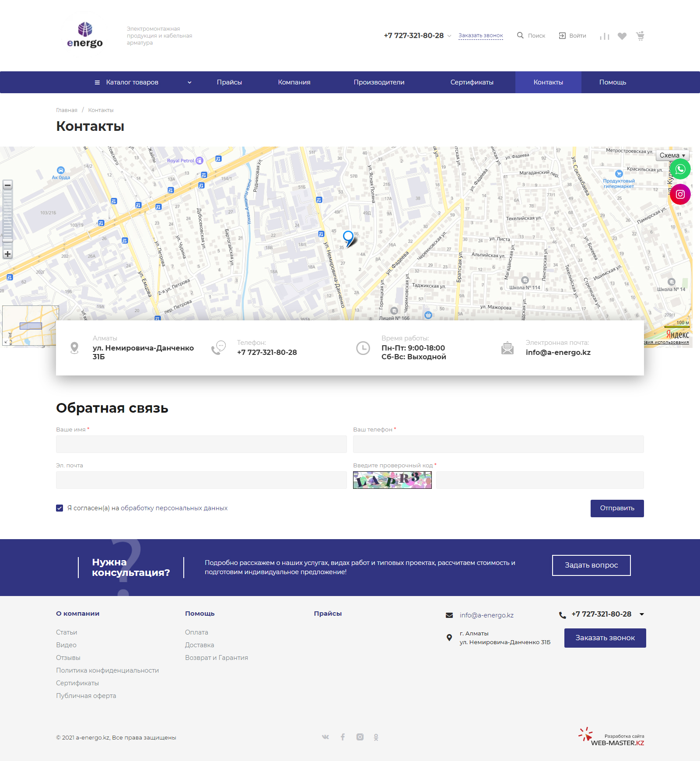Open the Instagram floating icon
This screenshot has height=761, width=700.
(680, 194)
